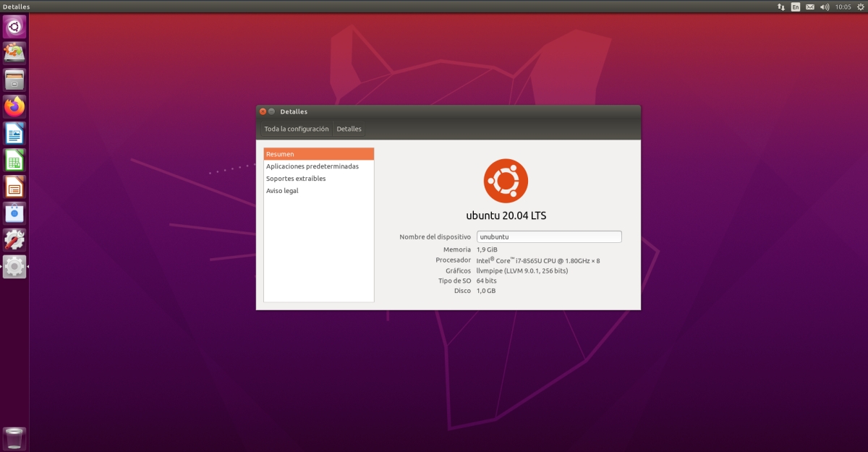Click the volume indicator in the top panel
Viewport: 868px width, 452px height.
coord(825,7)
